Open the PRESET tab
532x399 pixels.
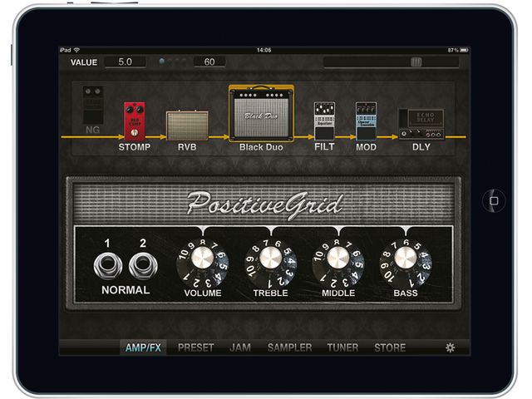[196, 347]
